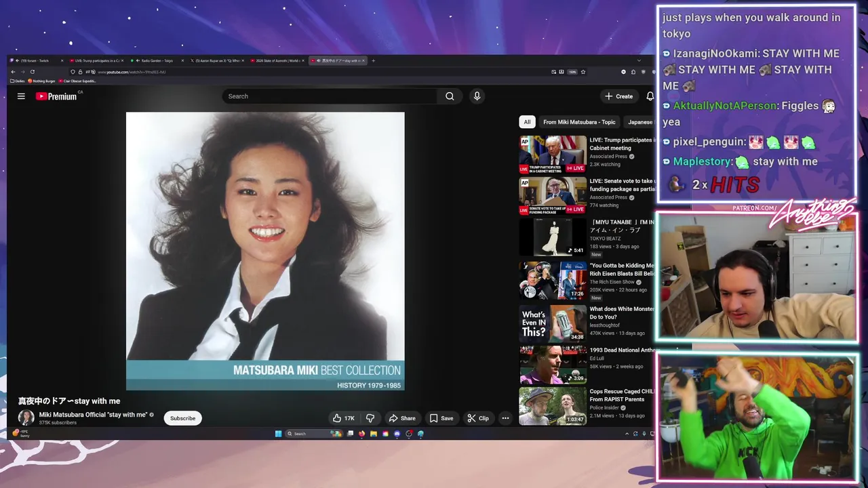Click the Miki Matsubara Official channel name
The height and width of the screenshot is (488, 868).
pyautogui.click(x=93, y=415)
